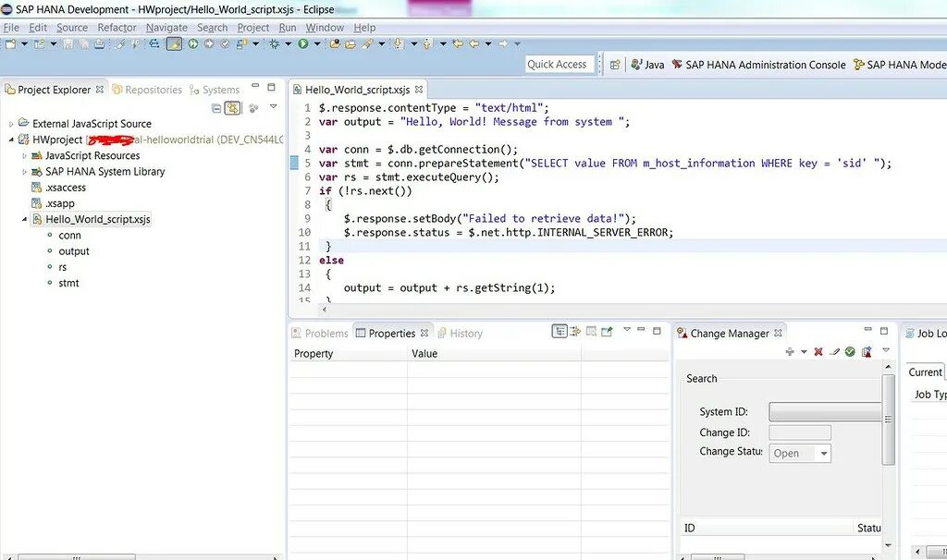Expand External JavaScript Source node
947x560 pixels.
coord(11,125)
